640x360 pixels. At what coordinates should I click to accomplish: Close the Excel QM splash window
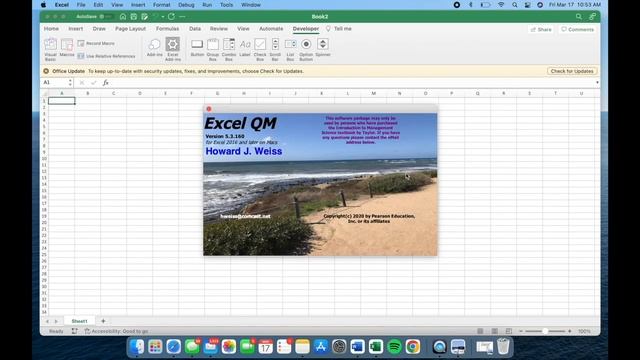(209, 109)
